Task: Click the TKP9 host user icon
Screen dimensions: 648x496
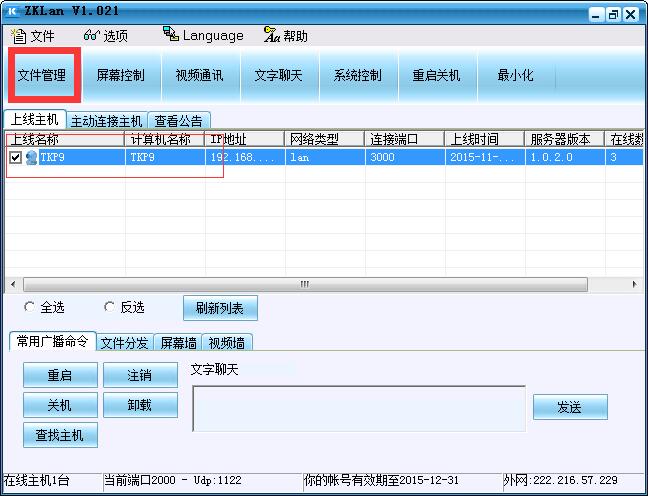Action: coord(31,157)
